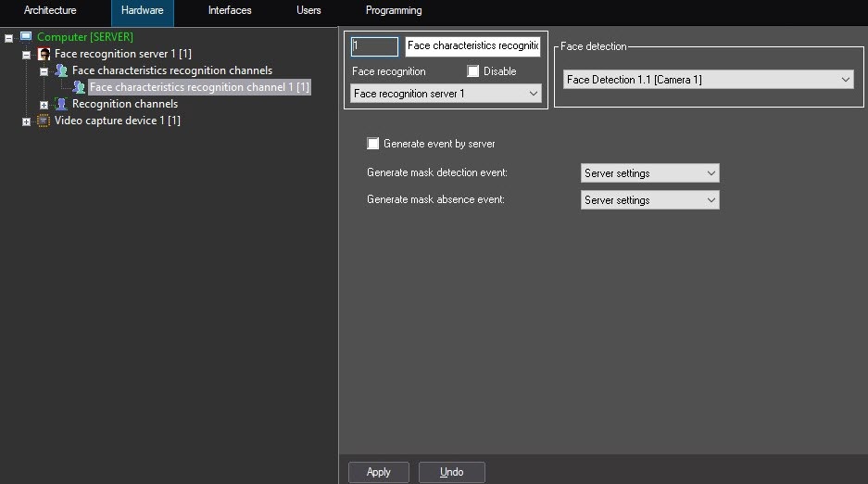This screenshot has width=868, height=484.
Task: Click the Recognition channels icon
Action: click(61, 104)
